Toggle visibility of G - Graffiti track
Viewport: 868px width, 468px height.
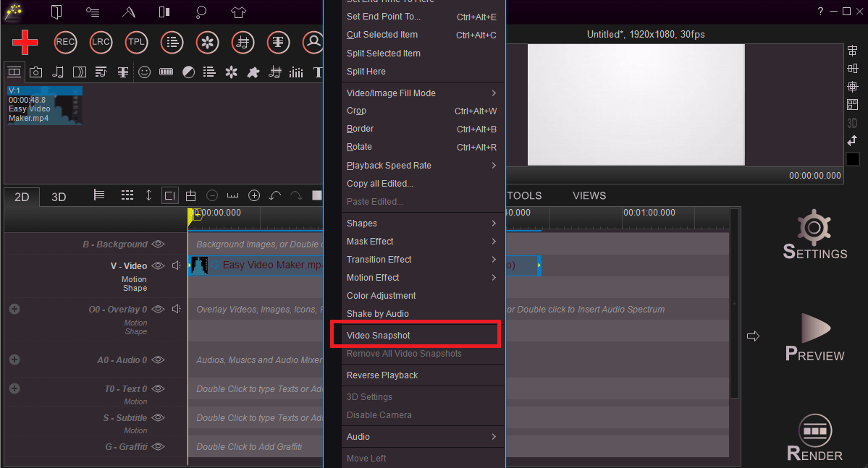pyautogui.click(x=159, y=446)
